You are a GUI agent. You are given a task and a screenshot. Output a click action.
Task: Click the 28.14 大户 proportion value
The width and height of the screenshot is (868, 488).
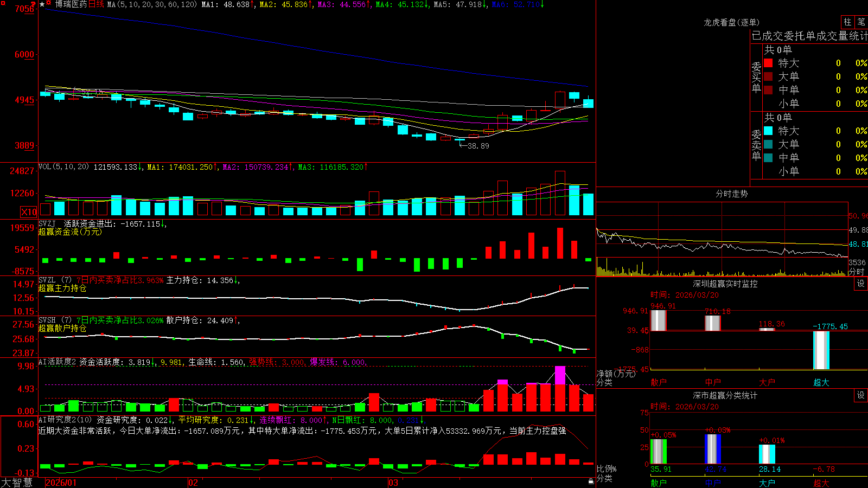coord(770,469)
